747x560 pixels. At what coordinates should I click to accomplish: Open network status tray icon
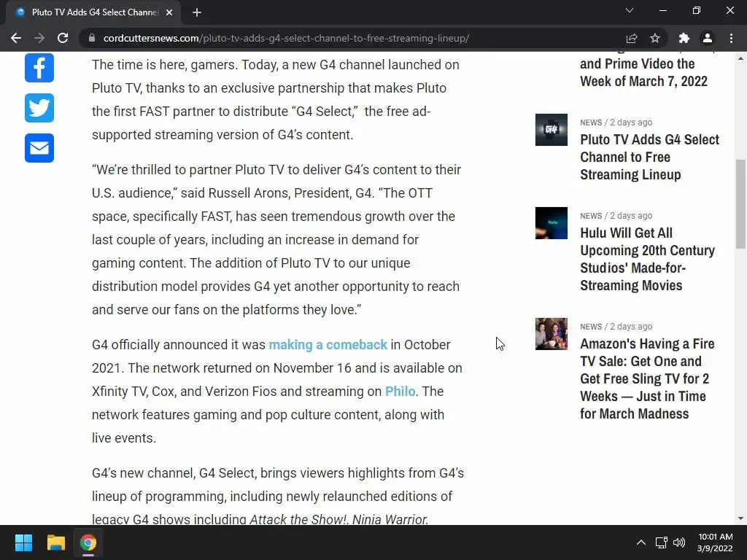661,542
